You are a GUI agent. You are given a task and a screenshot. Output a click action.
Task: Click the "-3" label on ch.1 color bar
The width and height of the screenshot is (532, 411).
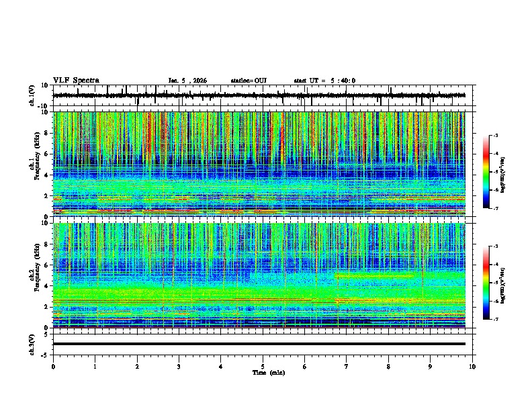point(495,135)
